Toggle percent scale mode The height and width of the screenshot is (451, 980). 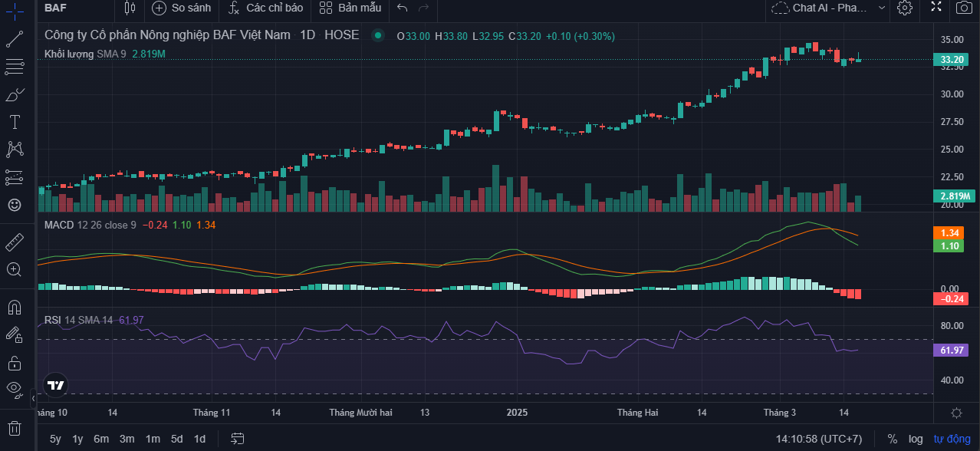point(893,439)
